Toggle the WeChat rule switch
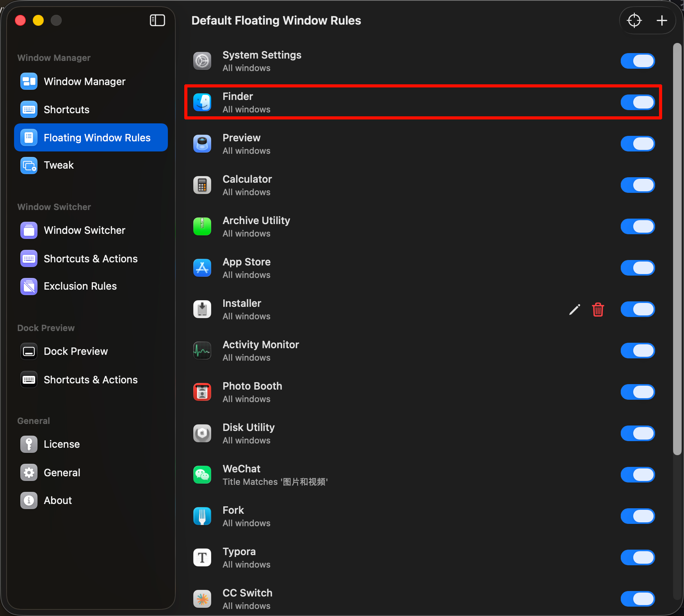 coord(638,475)
